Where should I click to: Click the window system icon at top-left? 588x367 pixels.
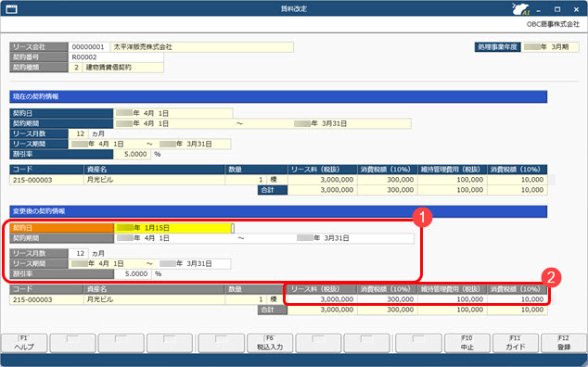(12, 9)
